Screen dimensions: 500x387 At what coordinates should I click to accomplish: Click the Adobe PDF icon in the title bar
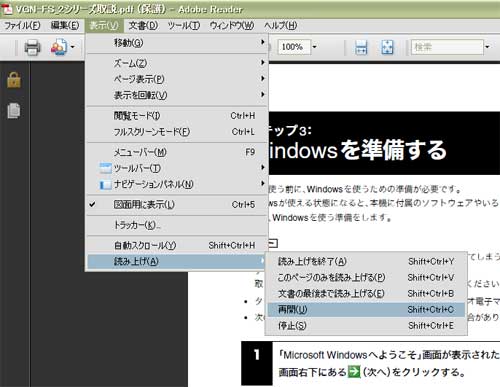tap(7, 9)
